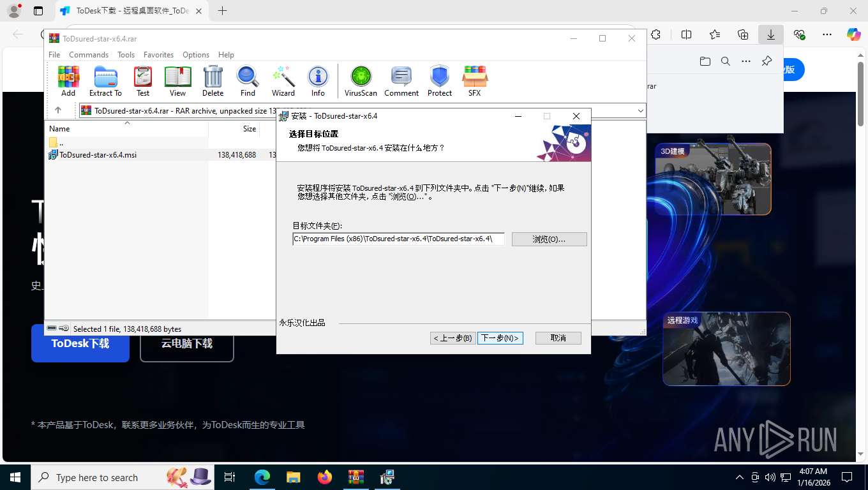Image resolution: width=868 pixels, height=490 pixels.
Task: Run the Test archive tool
Action: point(143,82)
